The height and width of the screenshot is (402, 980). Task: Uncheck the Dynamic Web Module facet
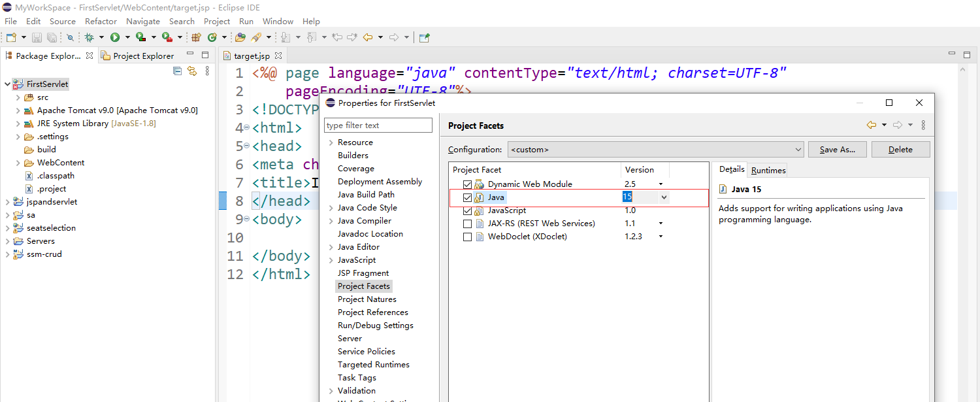(467, 184)
